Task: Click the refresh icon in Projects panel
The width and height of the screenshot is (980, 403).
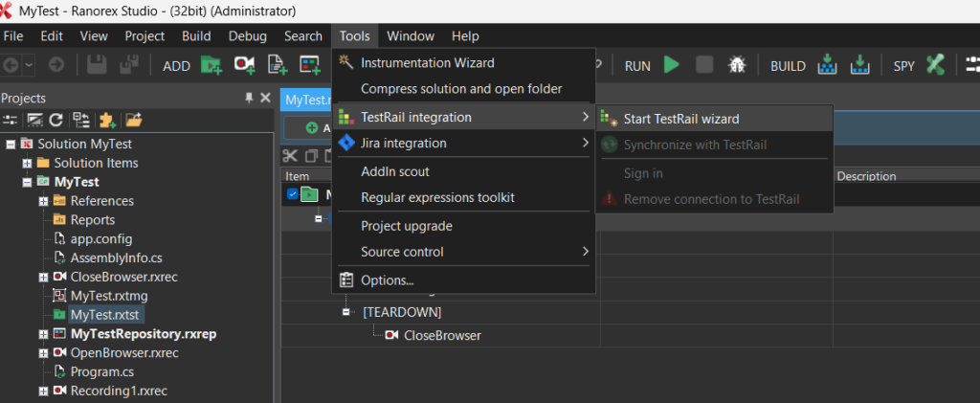Action: point(56,120)
